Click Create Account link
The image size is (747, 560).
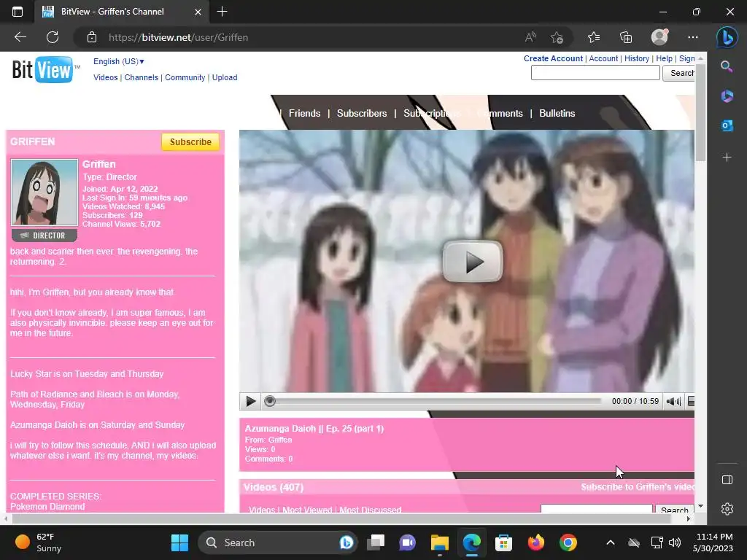553,58
